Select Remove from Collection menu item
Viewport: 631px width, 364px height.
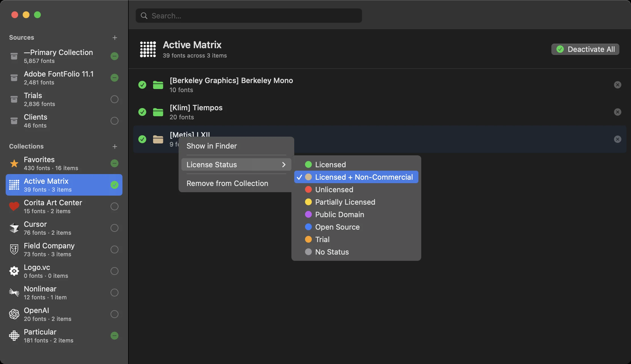[x=236, y=183]
